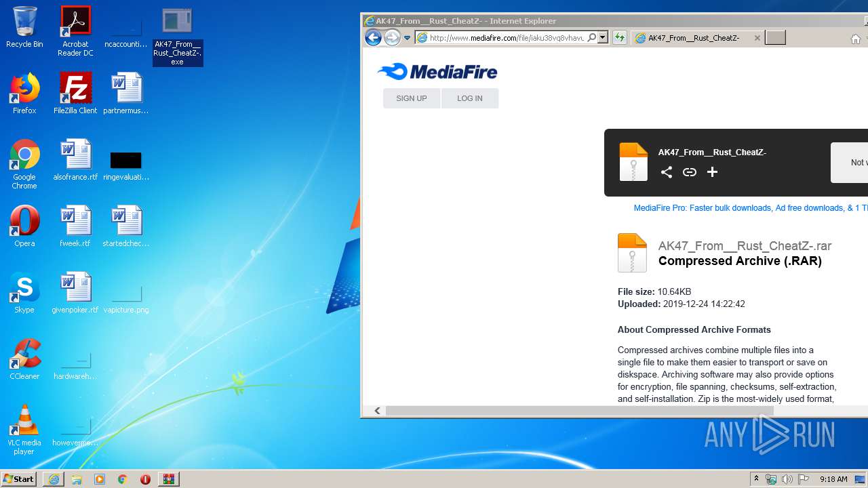The width and height of the screenshot is (868, 488).
Task: Select the VLC media player shortcut
Action: click(x=24, y=430)
